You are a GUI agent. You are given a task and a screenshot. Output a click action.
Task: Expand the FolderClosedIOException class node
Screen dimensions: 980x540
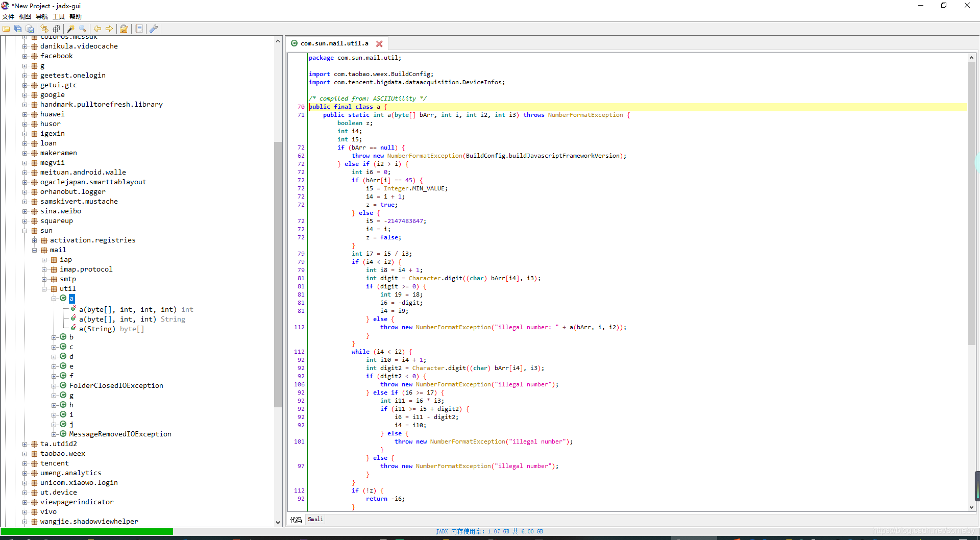point(54,386)
